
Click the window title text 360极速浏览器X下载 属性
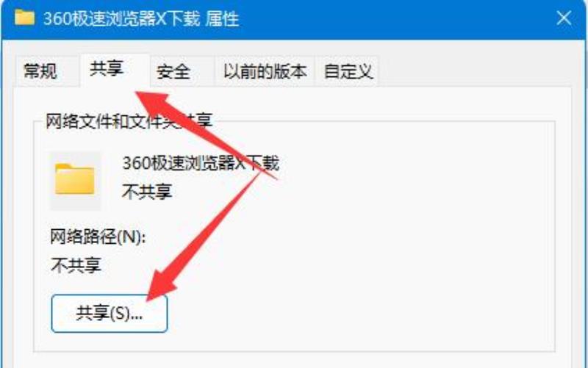pos(141,19)
